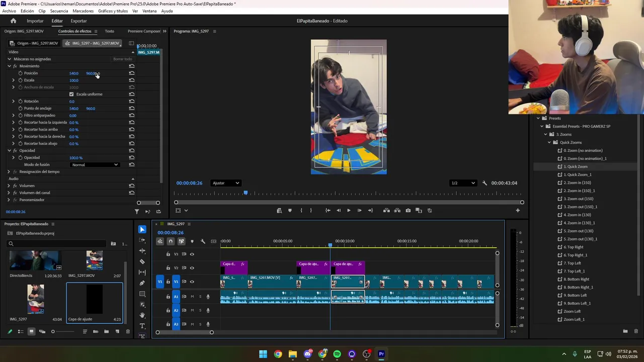Select 6. Top Right preset
The height and width of the screenshot is (362, 644).
click(x=574, y=247)
